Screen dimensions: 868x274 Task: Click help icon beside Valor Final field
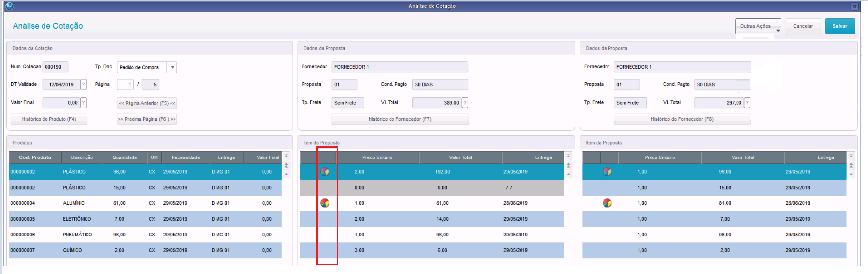[x=83, y=103]
